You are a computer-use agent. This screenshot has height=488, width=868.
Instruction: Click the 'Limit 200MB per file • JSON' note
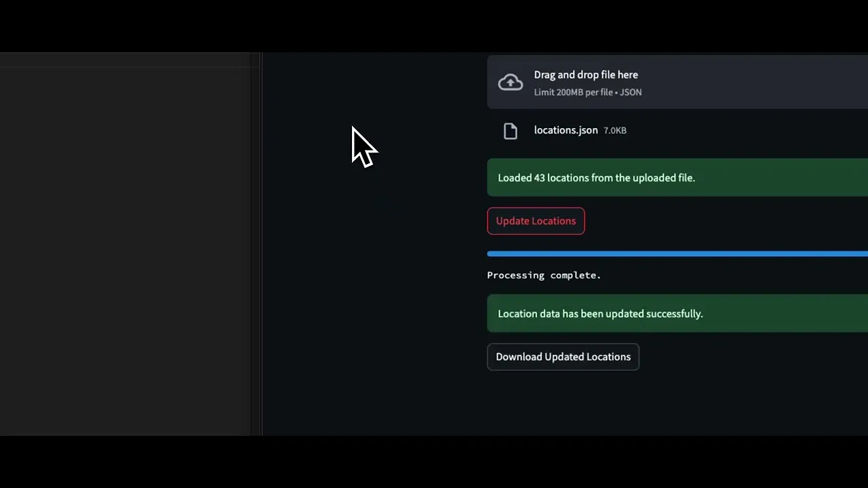[587, 92]
